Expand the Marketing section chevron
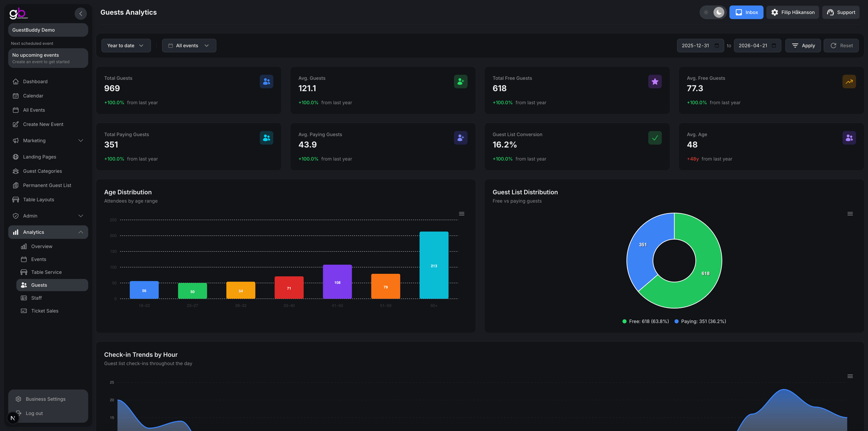Screen dimensions: 868x431 click(x=81, y=140)
